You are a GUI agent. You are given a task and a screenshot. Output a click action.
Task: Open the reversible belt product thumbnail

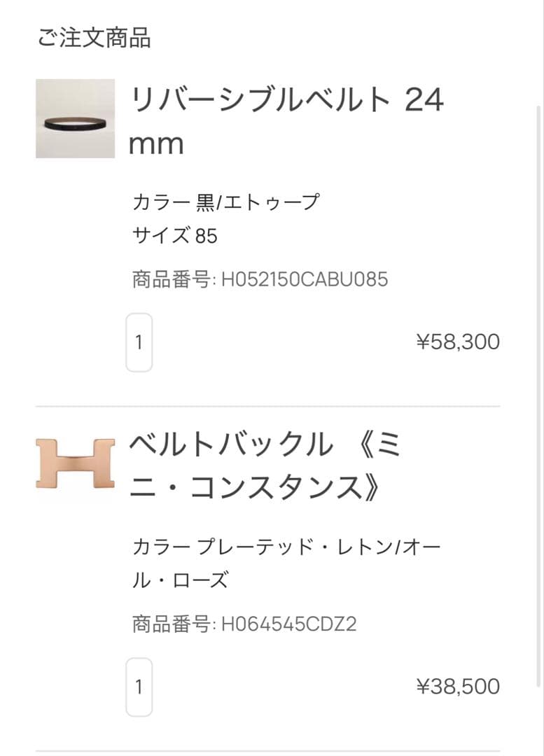pos(75,118)
